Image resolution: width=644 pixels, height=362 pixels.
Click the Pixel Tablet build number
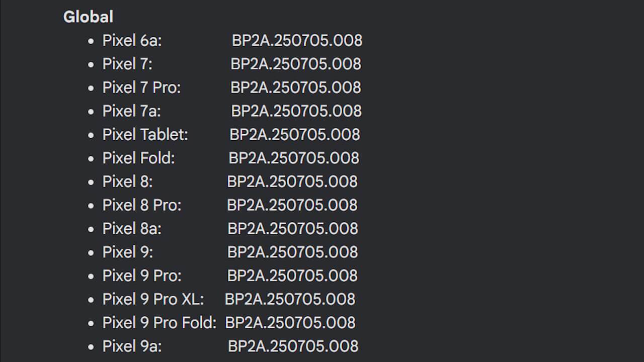tap(295, 135)
